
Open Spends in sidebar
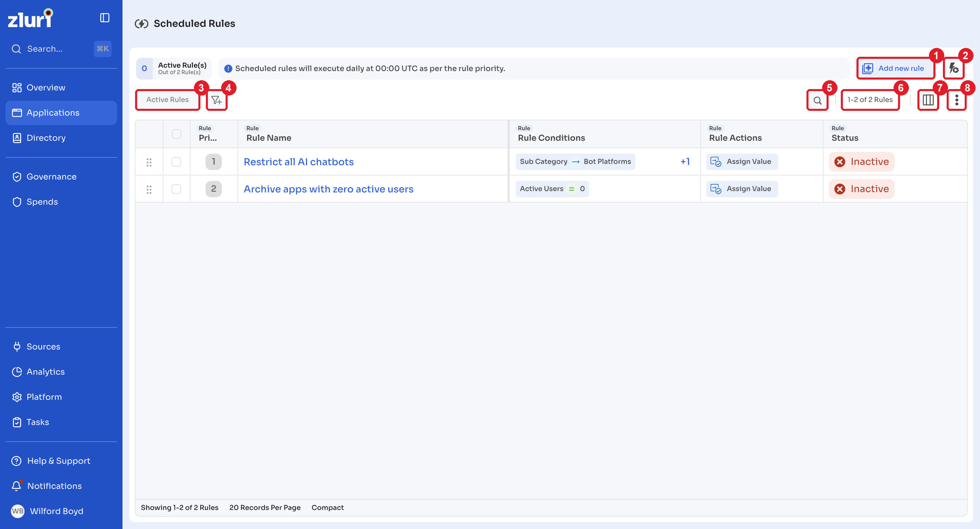pos(61,202)
